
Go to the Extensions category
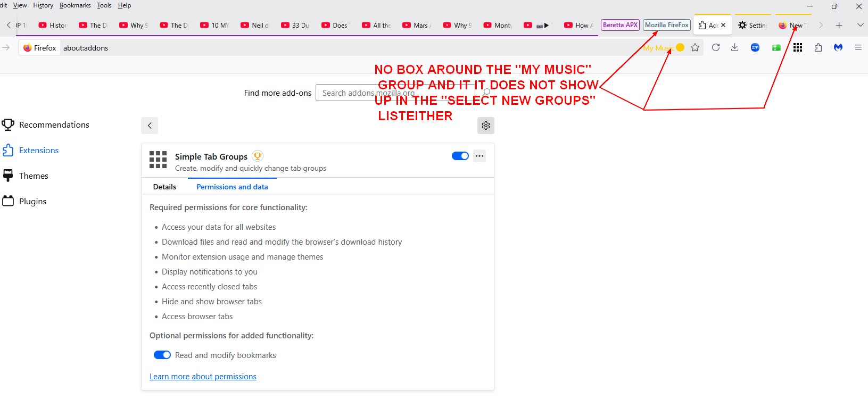click(31, 151)
